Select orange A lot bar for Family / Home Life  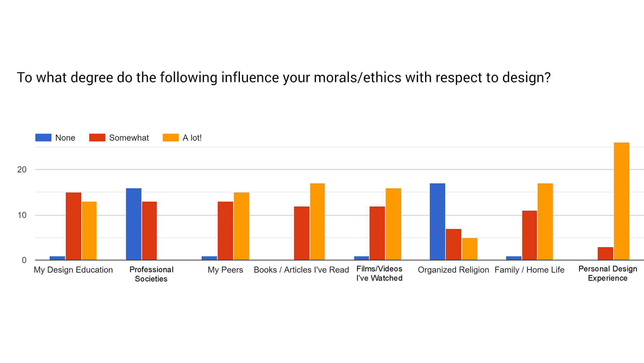click(x=545, y=222)
